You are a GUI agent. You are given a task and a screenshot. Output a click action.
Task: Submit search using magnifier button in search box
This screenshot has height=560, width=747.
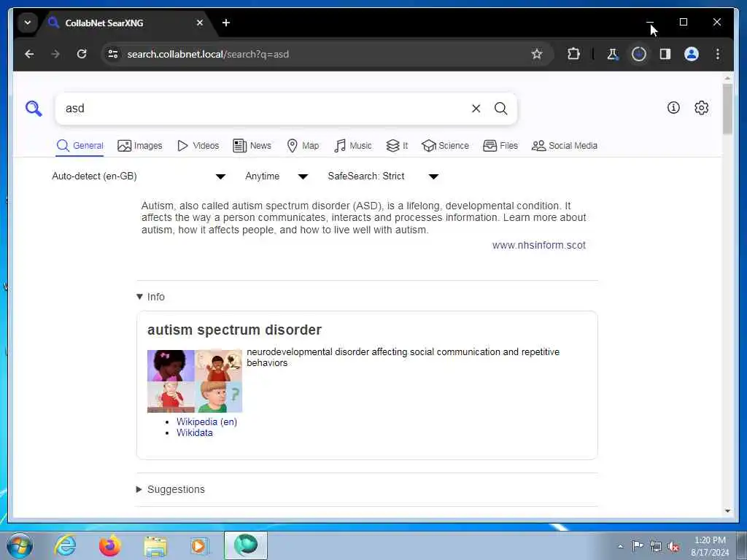pyautogui.click(x=500, y=109)
